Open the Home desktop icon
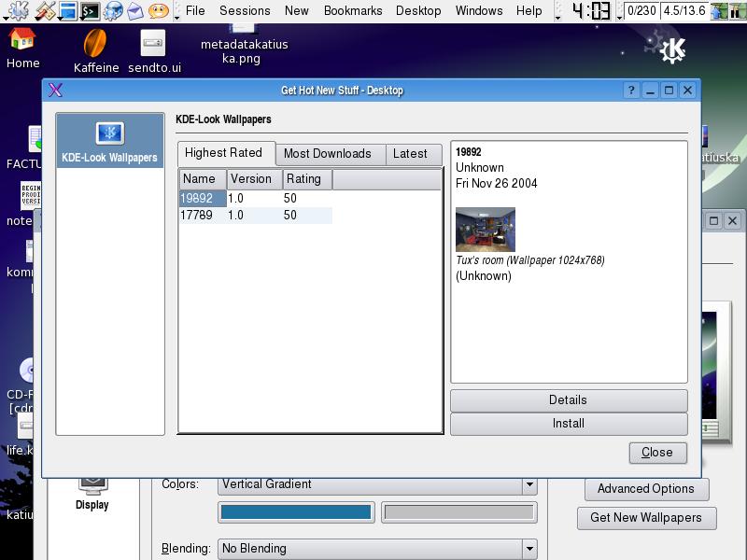Screen dimensions: 747x560 pyautogui.click(x=22, y=49)
